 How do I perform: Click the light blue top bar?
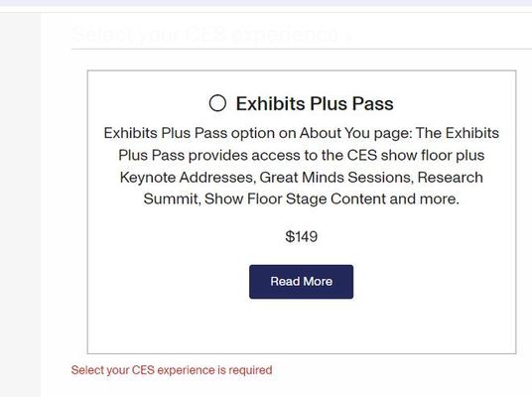(266, 3)
